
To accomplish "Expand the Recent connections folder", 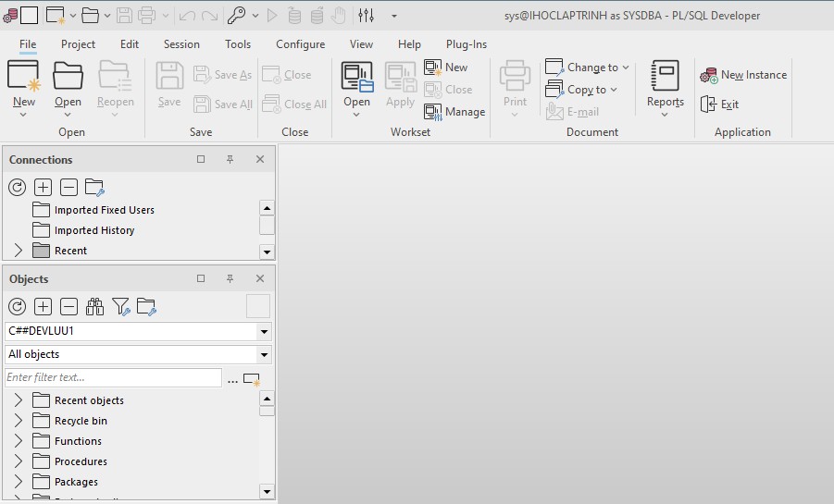I will coord(19,250).
